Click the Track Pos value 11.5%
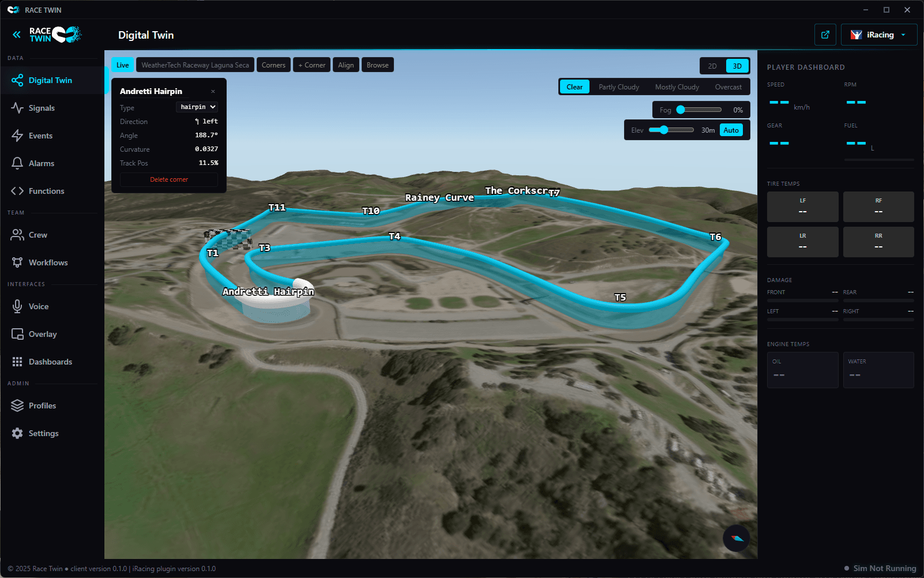 pyautogui.click(x=208, y=163)
